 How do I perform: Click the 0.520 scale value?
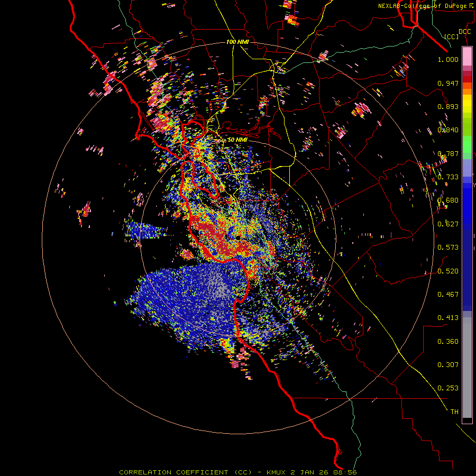(448, 271)
